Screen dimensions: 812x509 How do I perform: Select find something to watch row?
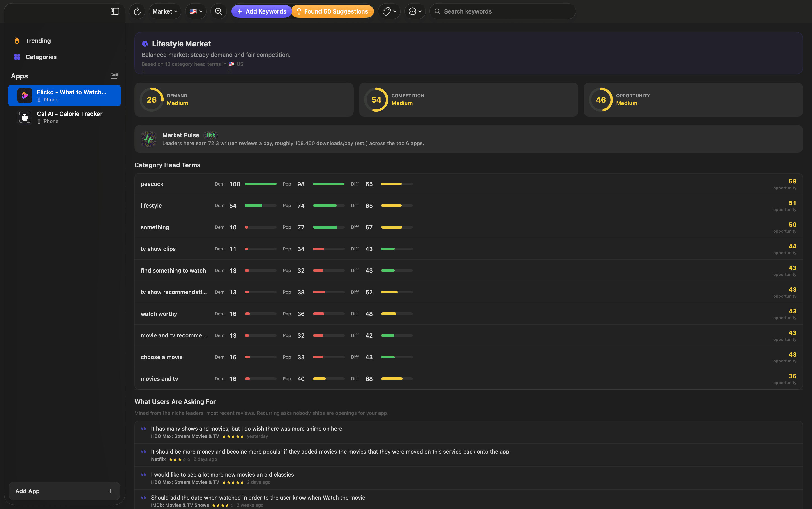[468, 271]
